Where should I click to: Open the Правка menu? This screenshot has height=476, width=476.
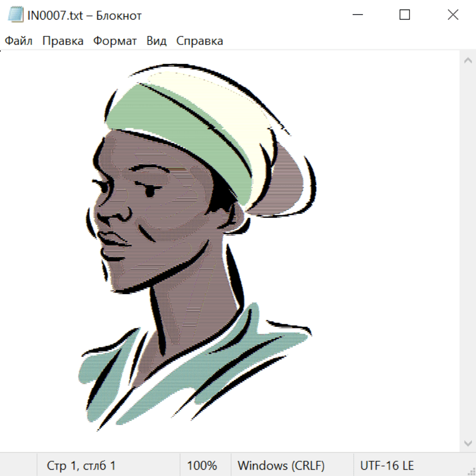62,41
